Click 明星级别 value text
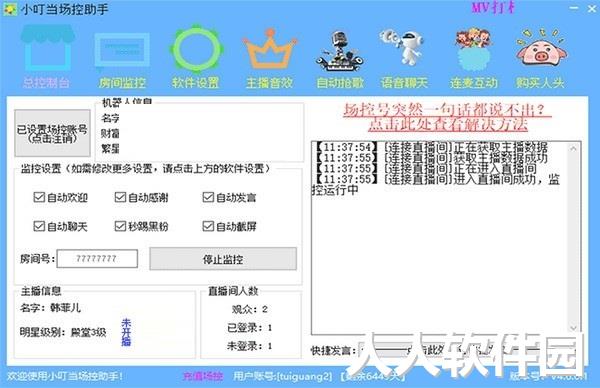 (x=88, y=332)
